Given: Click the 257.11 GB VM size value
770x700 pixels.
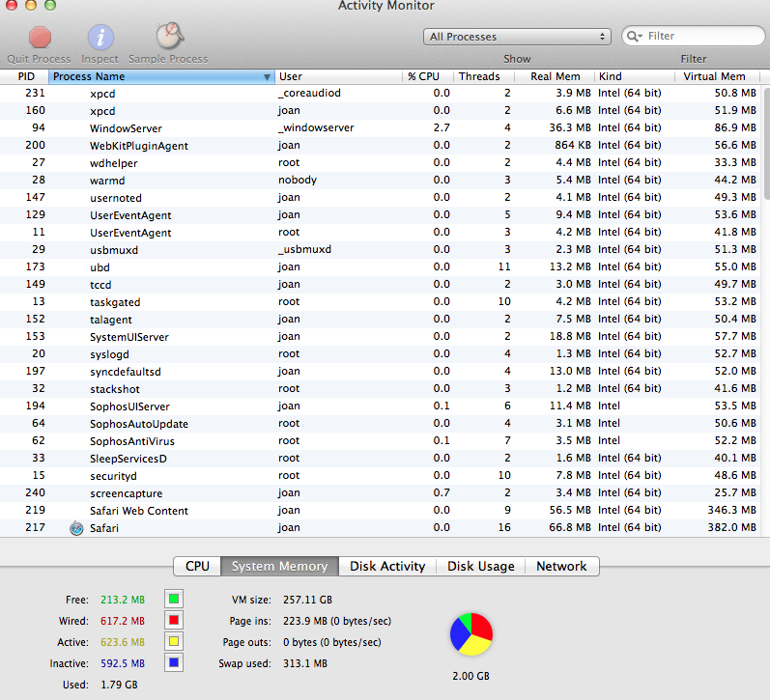Looking at the screenshot, I should pos(307,600).
